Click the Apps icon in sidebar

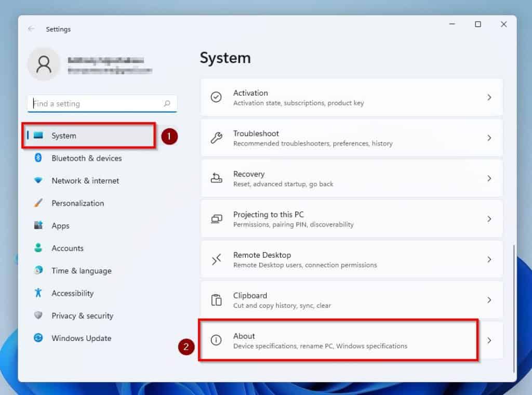point(38,225)
